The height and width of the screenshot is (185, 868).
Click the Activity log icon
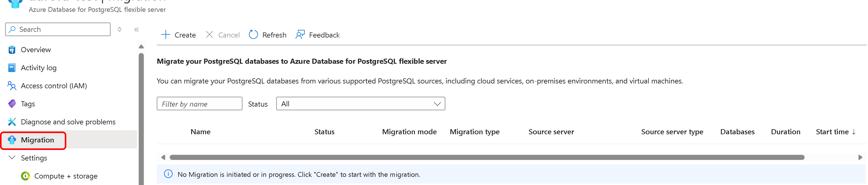(x=12, y=68)
